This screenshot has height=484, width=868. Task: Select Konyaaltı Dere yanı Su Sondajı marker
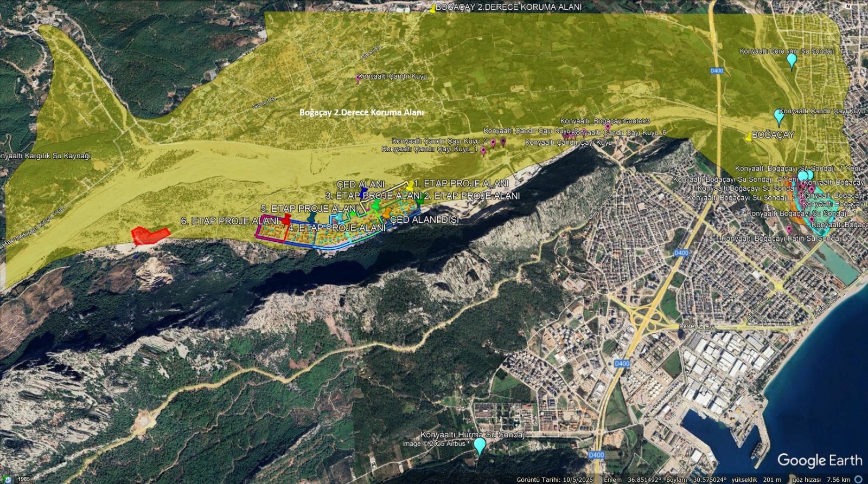(792, 61)
